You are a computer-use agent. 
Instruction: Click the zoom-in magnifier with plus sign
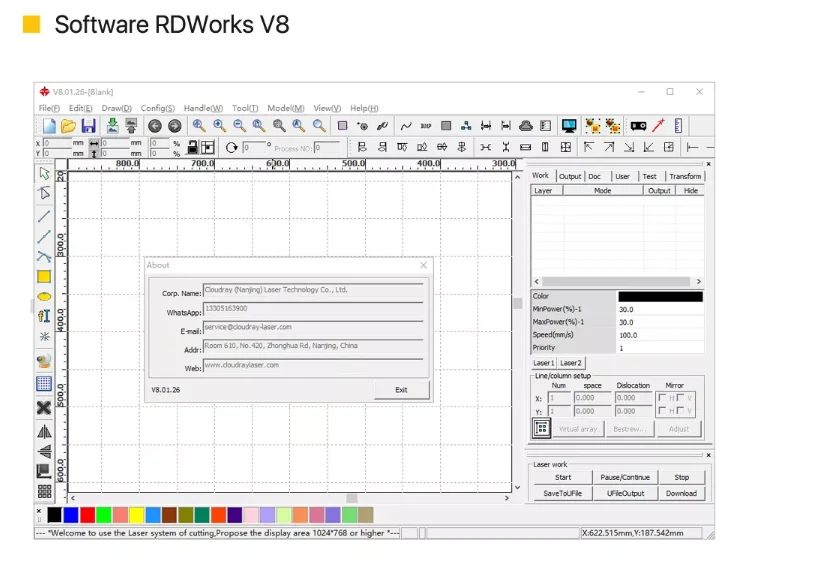[219, 126]
